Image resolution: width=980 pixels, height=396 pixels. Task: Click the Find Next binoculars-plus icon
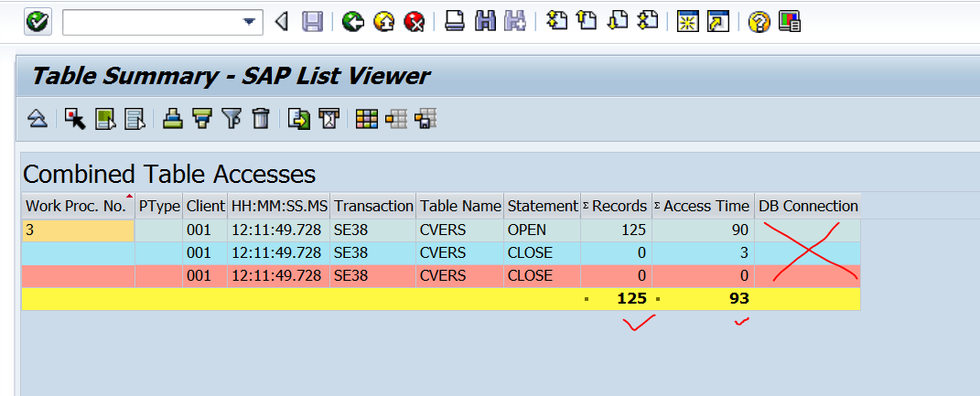516,22
